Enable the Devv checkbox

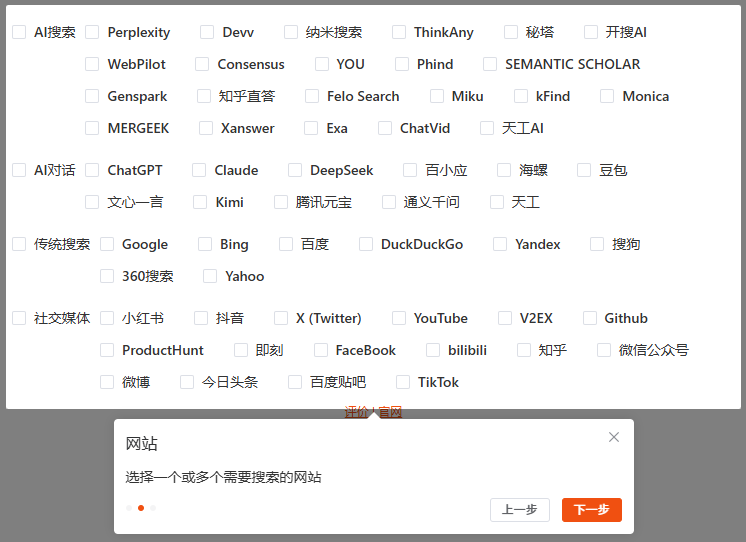[207, 32]
